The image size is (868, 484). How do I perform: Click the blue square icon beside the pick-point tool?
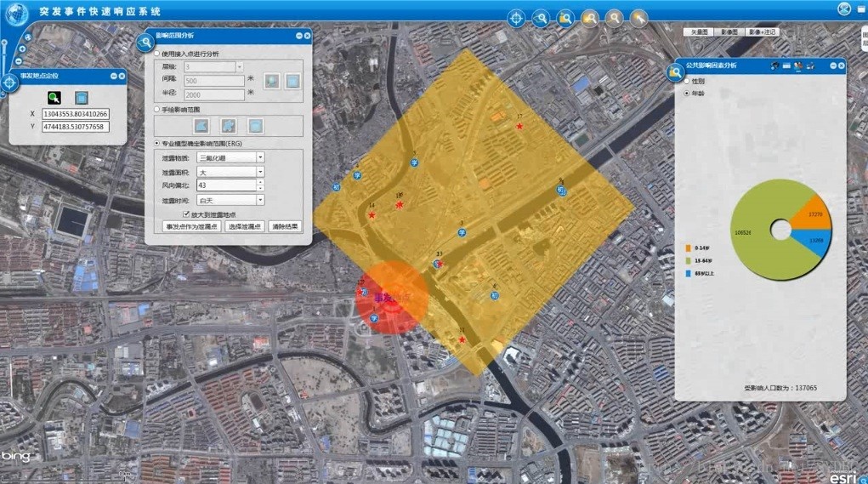pyautogui.click(x=82, y=97)
